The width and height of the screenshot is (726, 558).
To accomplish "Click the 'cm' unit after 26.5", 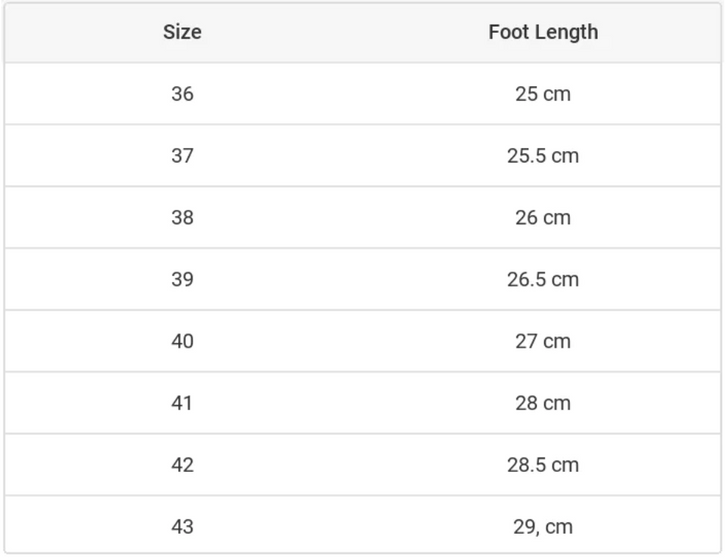I will 565,279.
